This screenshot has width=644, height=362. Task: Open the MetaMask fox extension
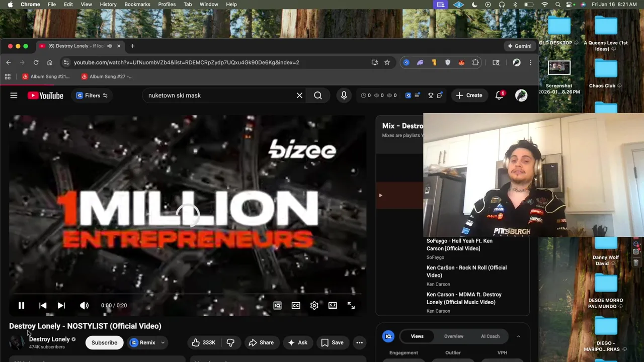coord(461,62)
